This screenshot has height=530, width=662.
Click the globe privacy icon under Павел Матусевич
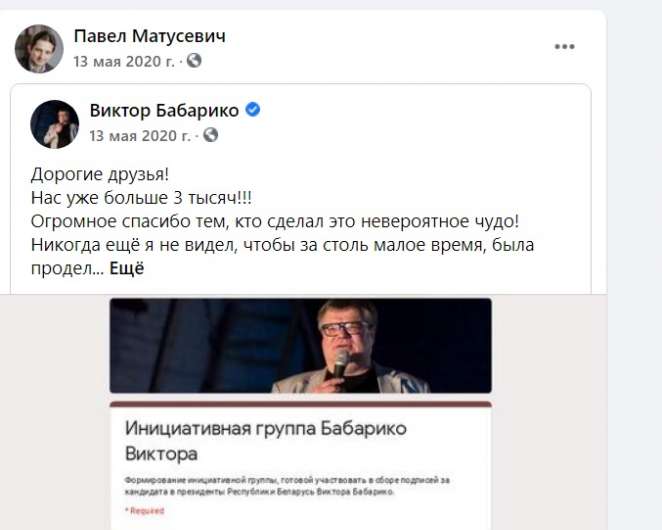pos(194,60)
